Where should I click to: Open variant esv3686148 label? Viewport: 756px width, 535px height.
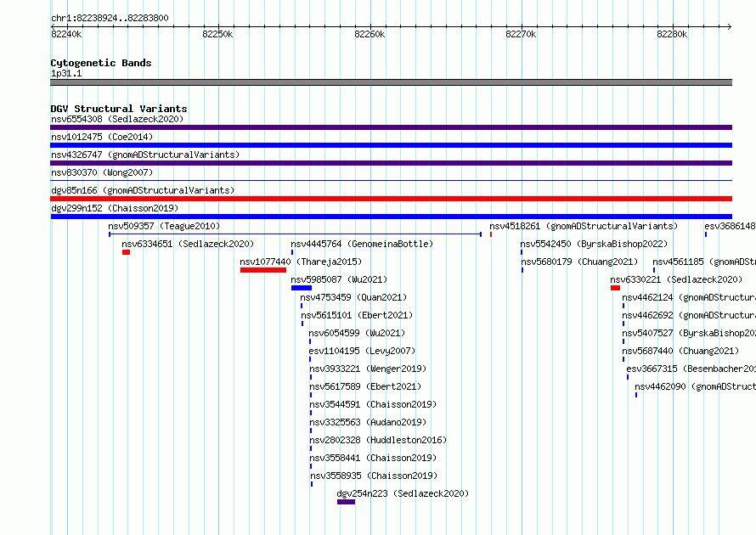pos(730,226)
